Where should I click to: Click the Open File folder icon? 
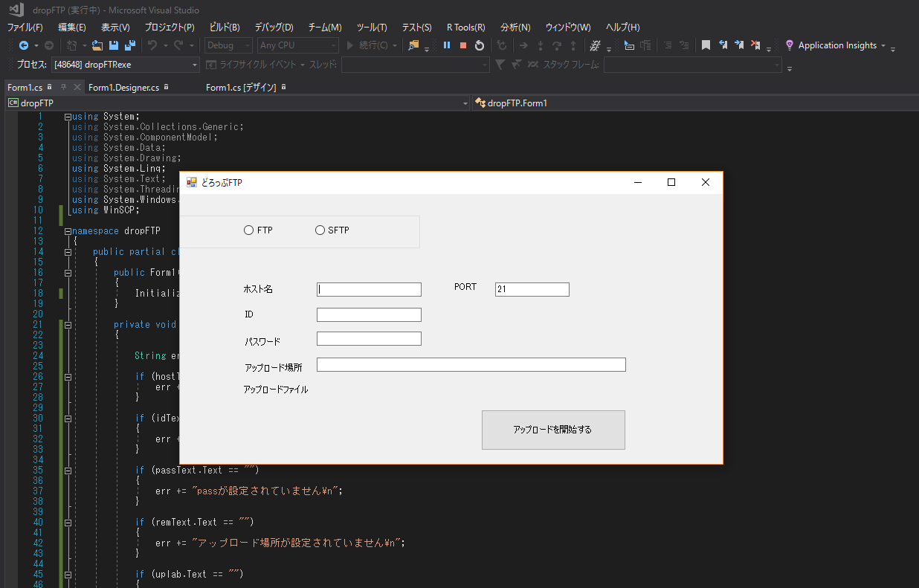click(97, 45)
